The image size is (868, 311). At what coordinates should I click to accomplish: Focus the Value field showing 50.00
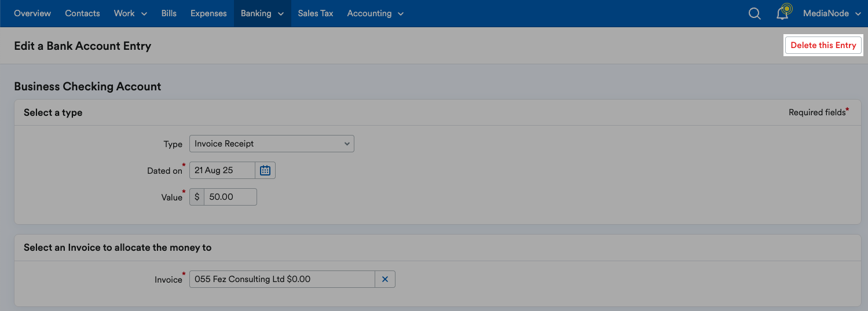[x=230, y=197]
